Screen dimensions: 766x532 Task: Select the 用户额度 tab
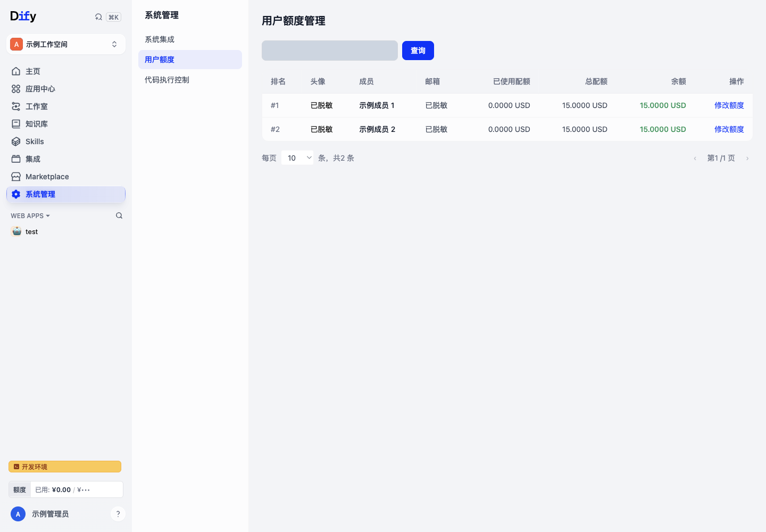(190, 60)
